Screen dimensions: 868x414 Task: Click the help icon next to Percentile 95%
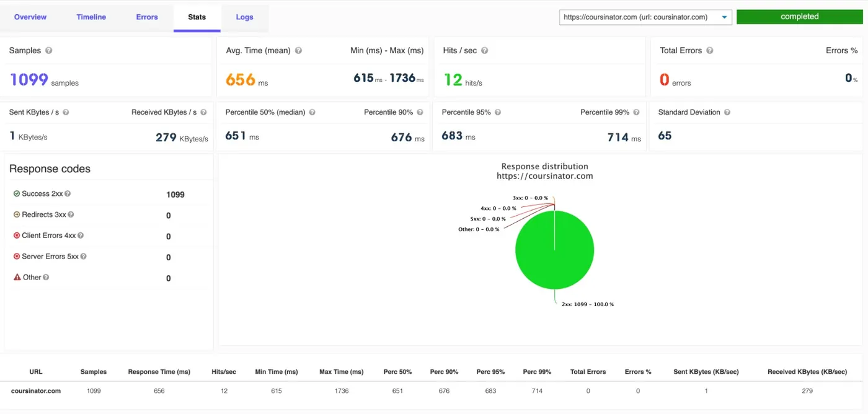pos(498,113)
